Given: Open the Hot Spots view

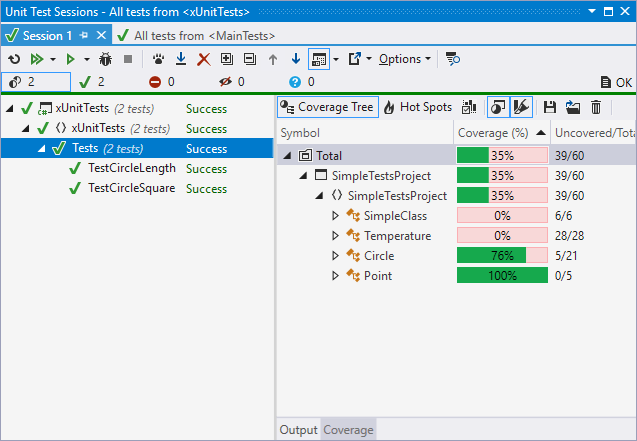Looking at the screenshot, I should (x=418, y=107).
